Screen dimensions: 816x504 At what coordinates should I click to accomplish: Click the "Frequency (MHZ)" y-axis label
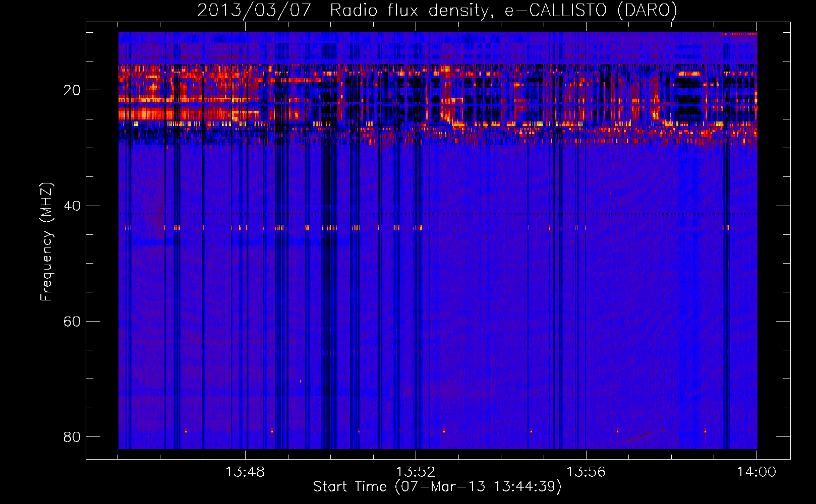[46, 242]
